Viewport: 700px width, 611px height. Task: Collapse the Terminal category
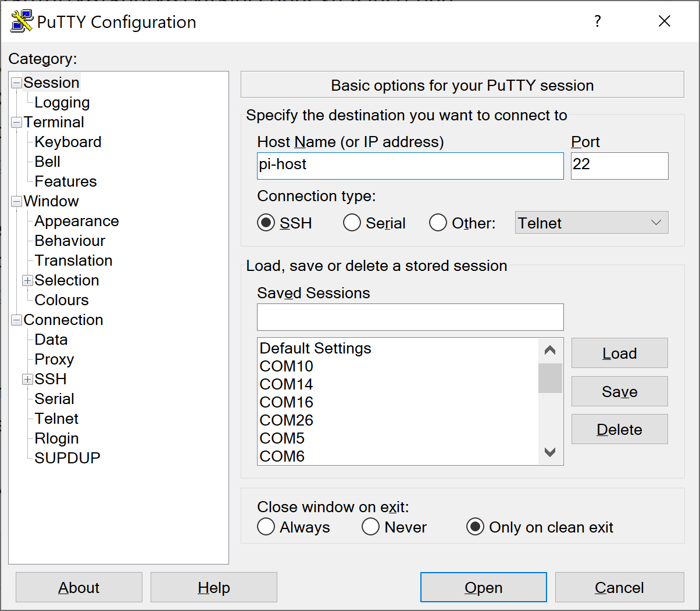[x=16, y=123]
